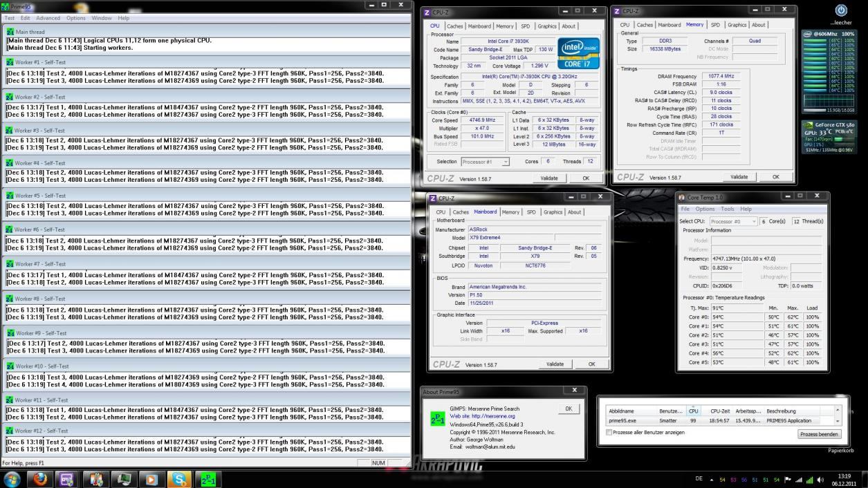This screenshot has height=488, width=868.
Task: Click OK in About Prime95 dialog
Action: coord(569,409)
